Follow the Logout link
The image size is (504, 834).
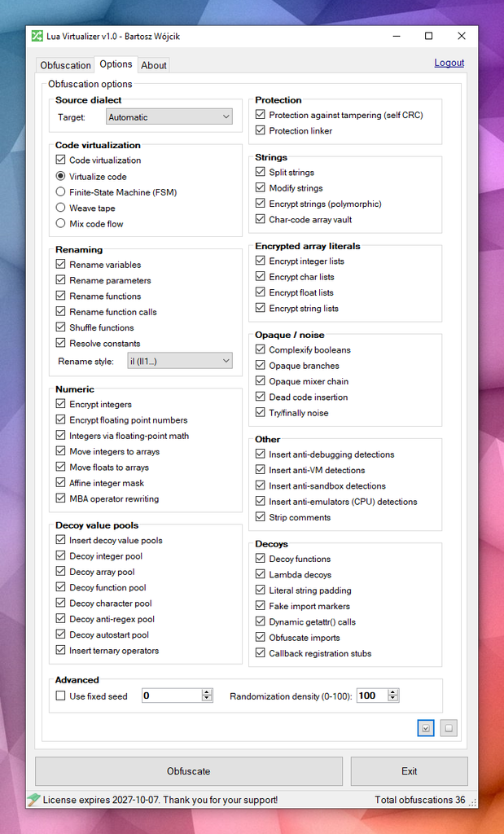(x=449, y=63)
